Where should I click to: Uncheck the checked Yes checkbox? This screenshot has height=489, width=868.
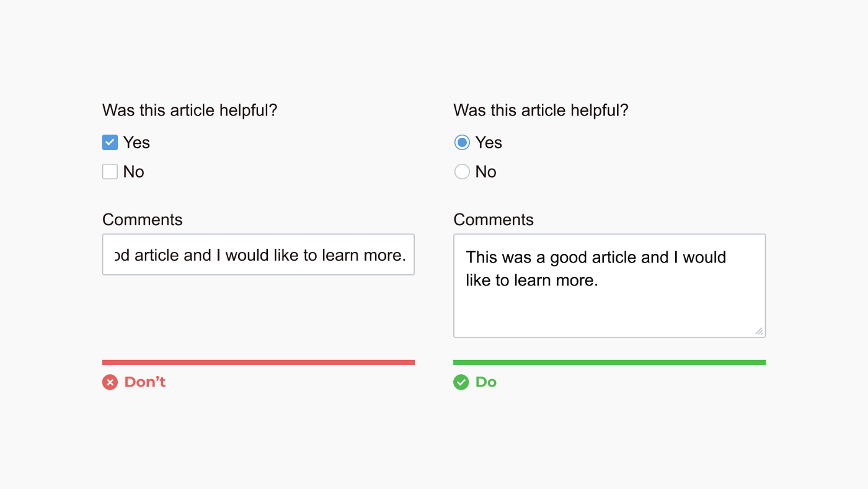(110, 143)
